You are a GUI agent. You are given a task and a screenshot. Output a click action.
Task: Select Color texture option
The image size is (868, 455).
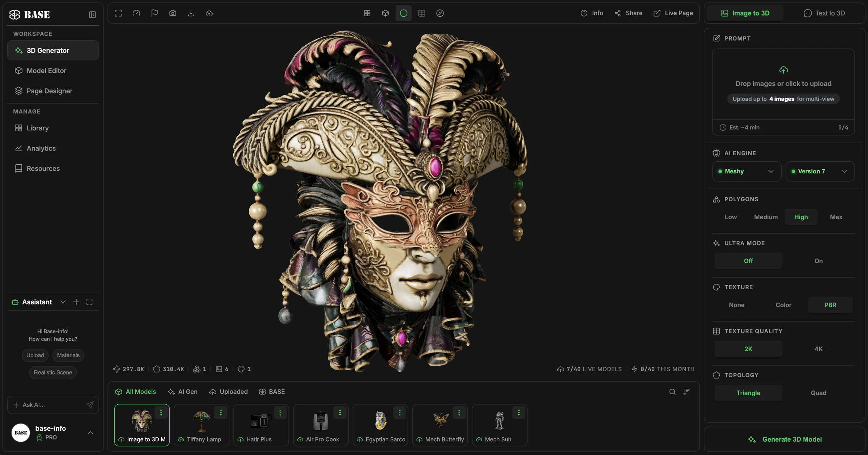783,305
